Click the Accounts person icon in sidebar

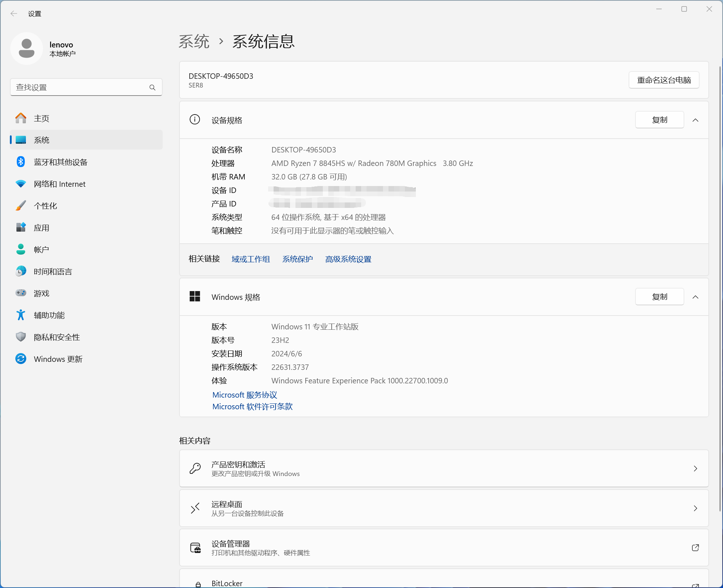(x=21, y=249)
